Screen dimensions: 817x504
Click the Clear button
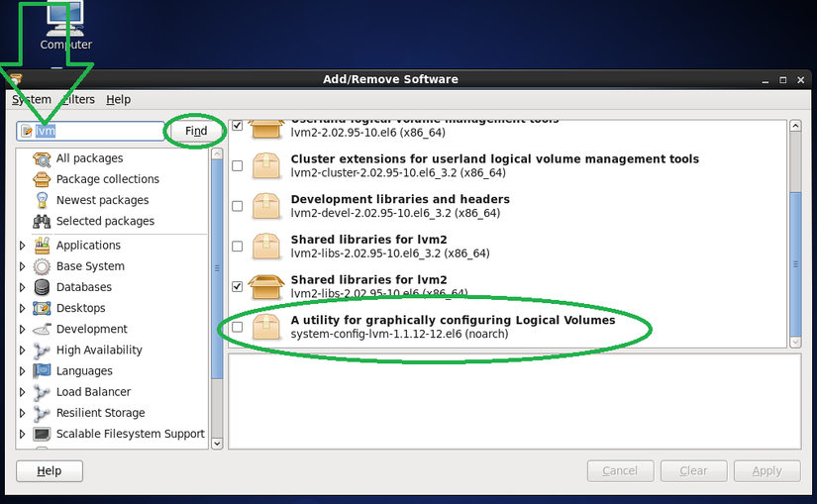pos(693,471)
